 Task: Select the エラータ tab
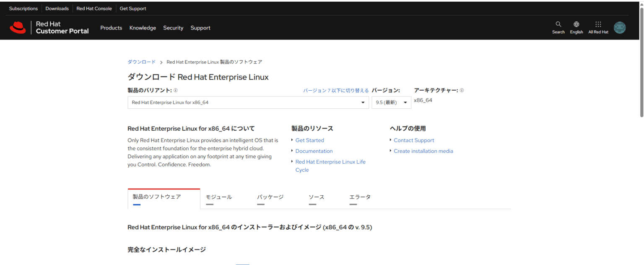360,197
